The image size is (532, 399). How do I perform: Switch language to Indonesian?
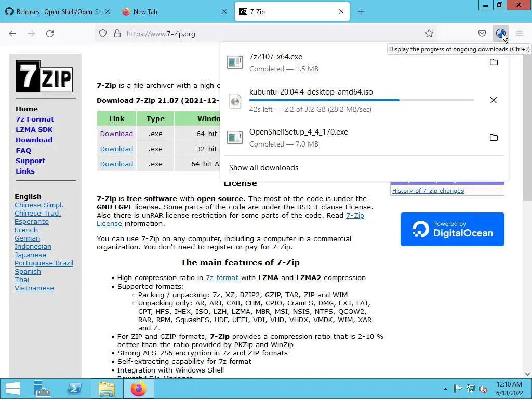tap(33, 246)
